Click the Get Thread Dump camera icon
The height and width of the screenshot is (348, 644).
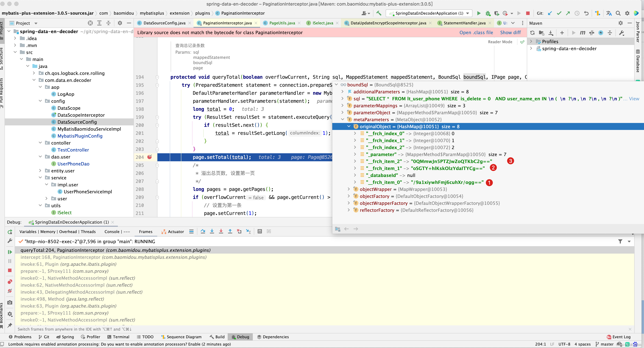pos(10,303)
